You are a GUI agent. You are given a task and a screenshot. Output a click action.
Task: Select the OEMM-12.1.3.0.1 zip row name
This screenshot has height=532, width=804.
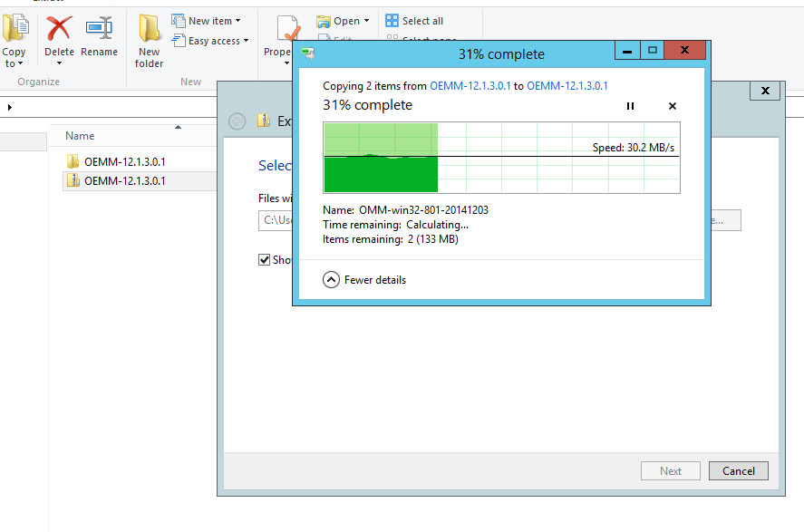coord(124,181)
